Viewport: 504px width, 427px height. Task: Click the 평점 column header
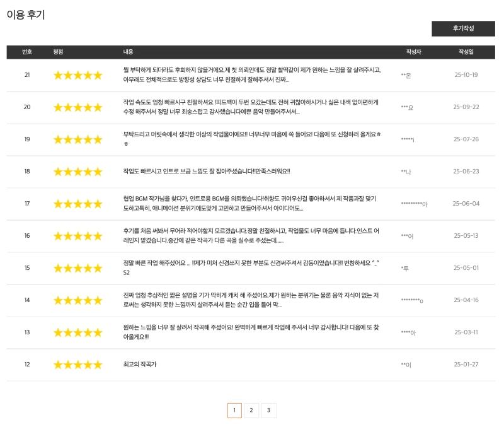(x=58, y=52)
